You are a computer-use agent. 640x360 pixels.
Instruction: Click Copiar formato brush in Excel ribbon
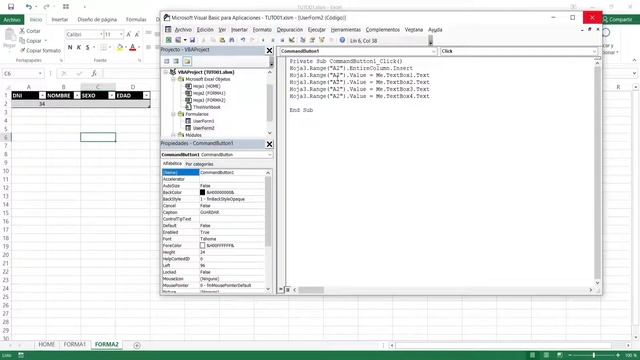[x=40, y=51]
